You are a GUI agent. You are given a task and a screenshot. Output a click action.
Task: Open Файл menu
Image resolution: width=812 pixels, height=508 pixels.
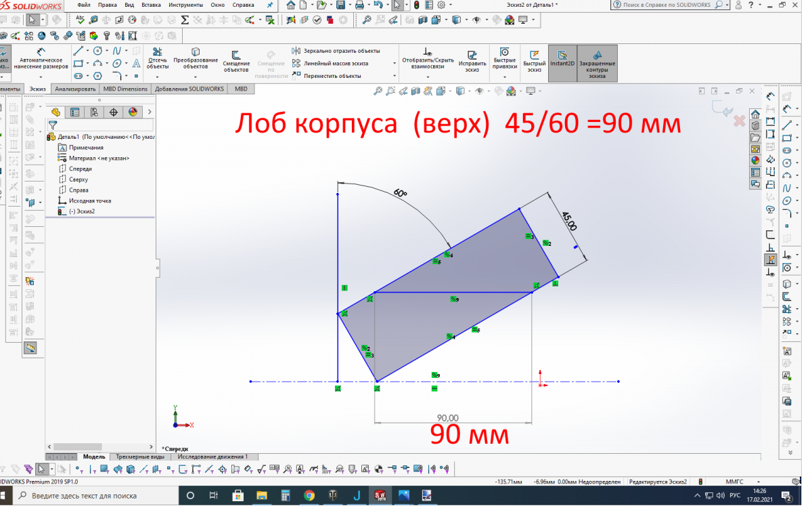tap(84, 5)
